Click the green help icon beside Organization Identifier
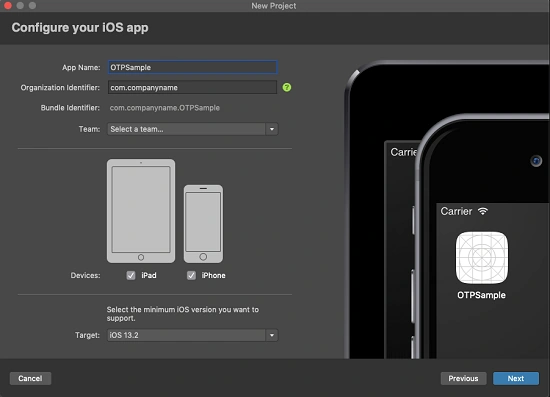 click(287, 87)
